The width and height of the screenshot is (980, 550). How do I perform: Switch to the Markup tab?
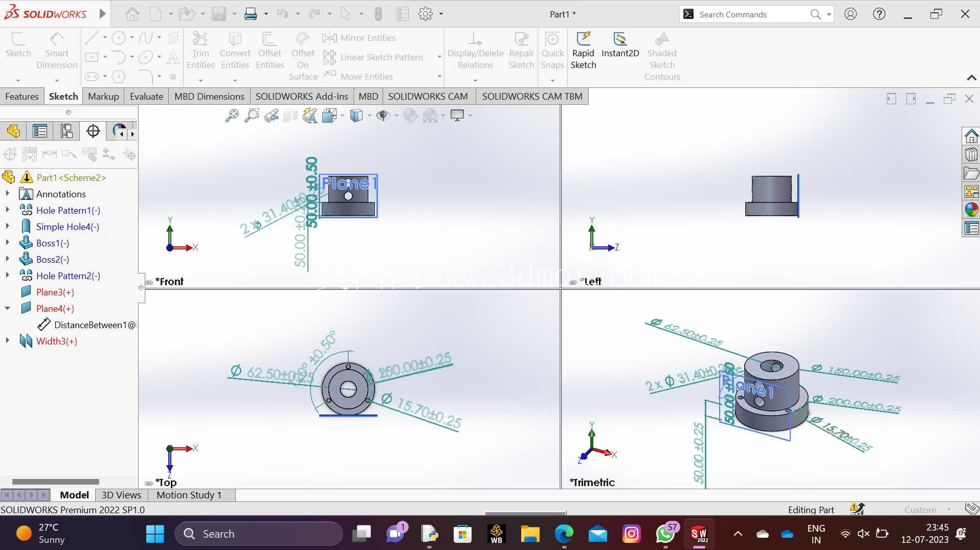coord(103,96)
